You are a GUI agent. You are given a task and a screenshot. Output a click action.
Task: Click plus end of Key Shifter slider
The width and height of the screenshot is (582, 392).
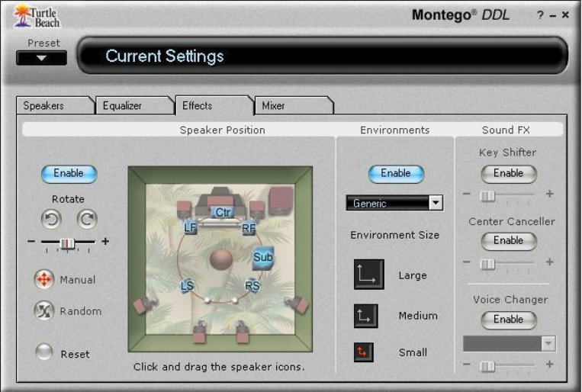tap(550, 194)
